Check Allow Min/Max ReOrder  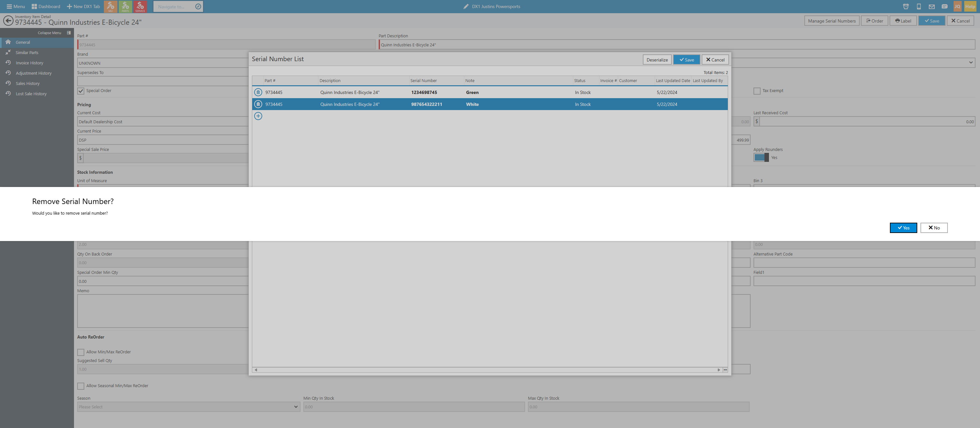point(81,352)
